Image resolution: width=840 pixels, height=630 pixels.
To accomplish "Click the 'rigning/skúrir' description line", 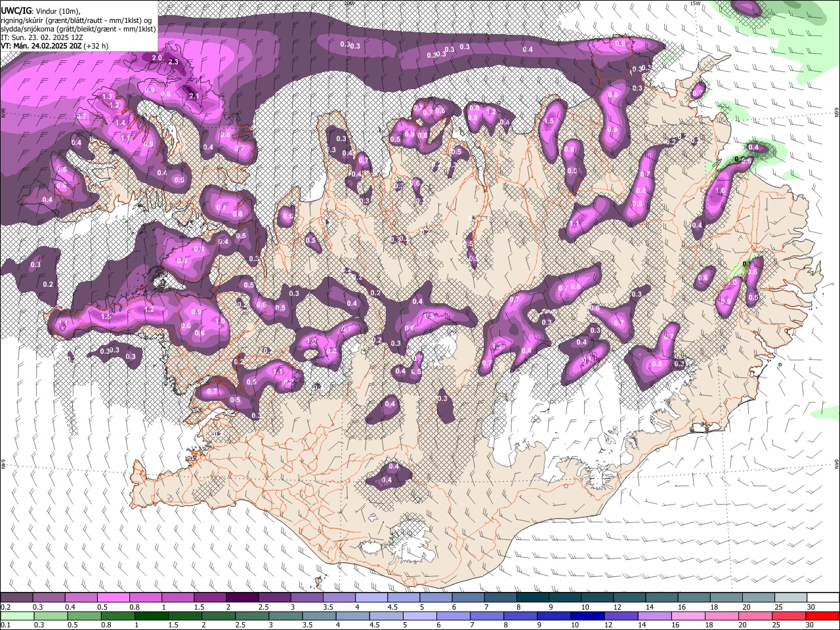I will point(76,20).
